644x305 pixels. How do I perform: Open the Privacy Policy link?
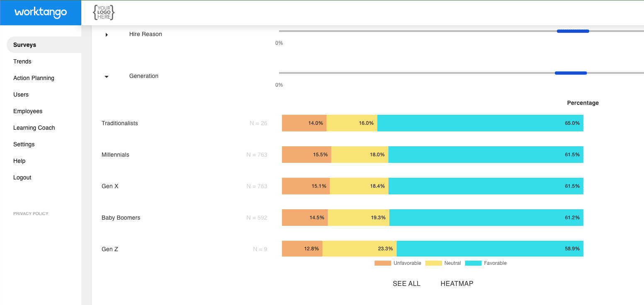[x=31, y=213]
